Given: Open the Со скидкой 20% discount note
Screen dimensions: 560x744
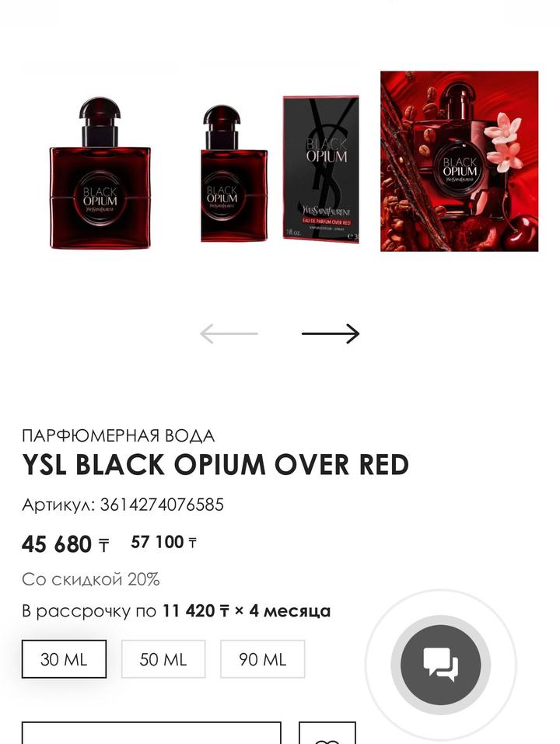Looking at the screenshot, I should [x=91, y=579].
